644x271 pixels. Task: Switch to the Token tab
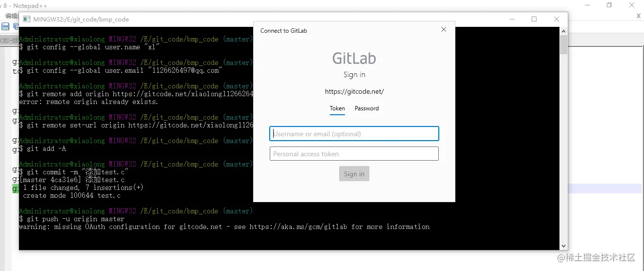click(337, 108)
